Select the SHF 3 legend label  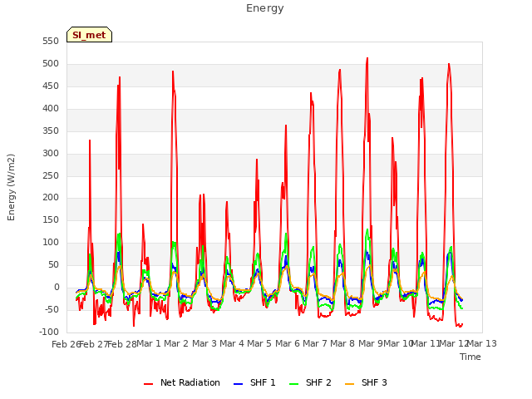pos(374,382)
